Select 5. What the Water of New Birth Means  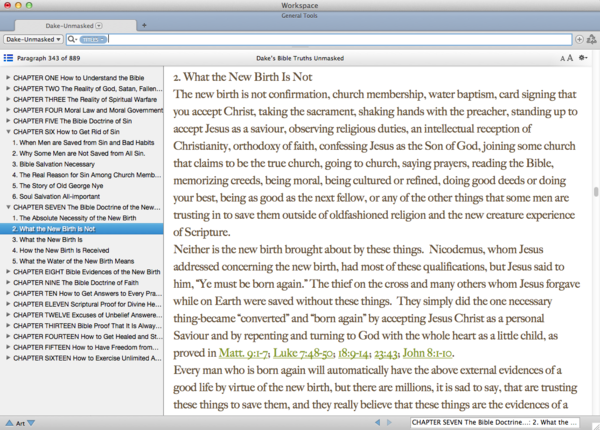coord(73,261)
